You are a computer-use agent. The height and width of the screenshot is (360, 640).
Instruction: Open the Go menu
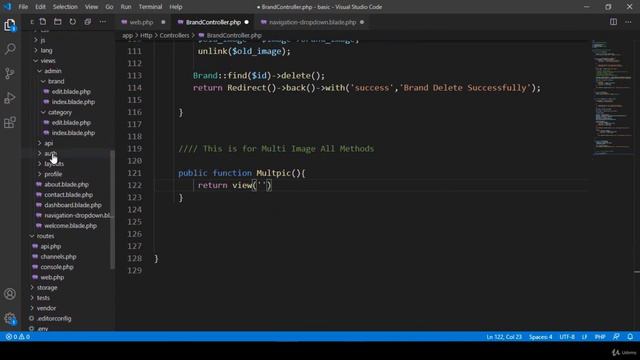pyautogui.click(x=109, y=7)
